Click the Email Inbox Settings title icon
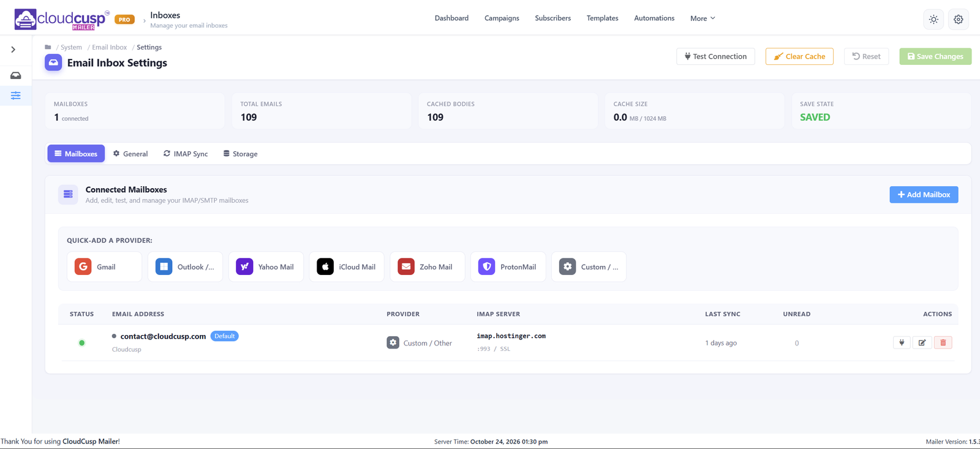The image size is (980, 449). click(x=53, y=62)
